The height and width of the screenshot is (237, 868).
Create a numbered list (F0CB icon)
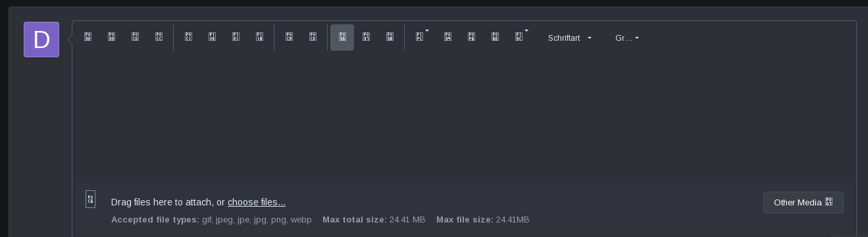coord(313,38)
